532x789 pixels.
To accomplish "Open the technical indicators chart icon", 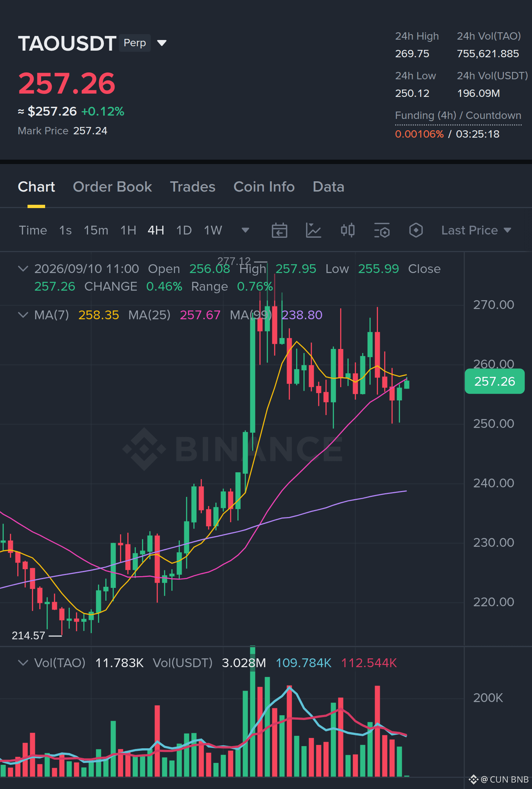I will point(313,230).
